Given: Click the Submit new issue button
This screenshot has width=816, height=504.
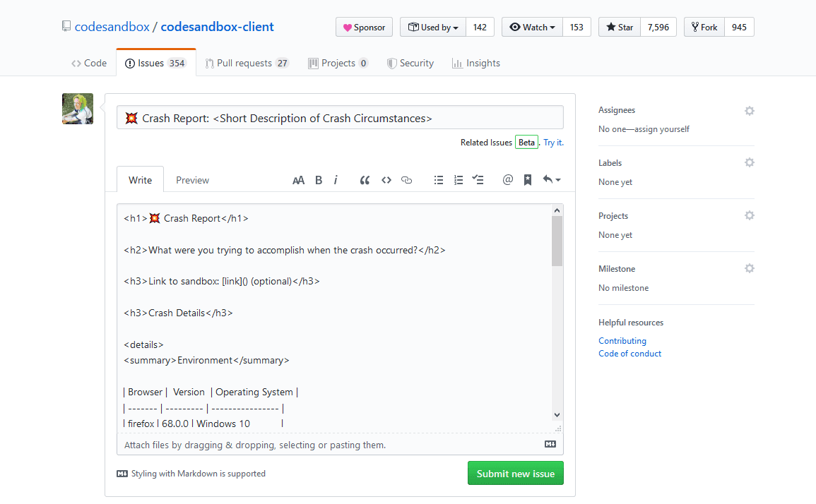Looking at the screenshot, I should pyautogui.click(x=515, y=473).
